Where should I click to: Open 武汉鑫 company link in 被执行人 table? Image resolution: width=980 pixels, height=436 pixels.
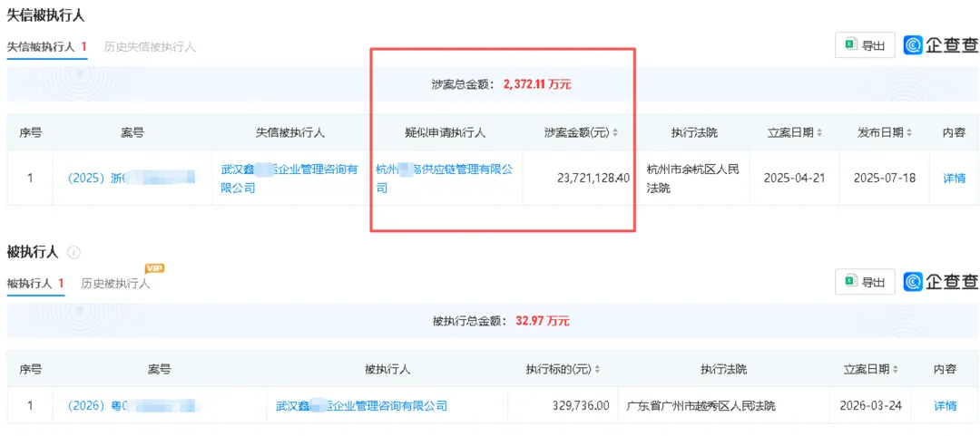point(361,406)
